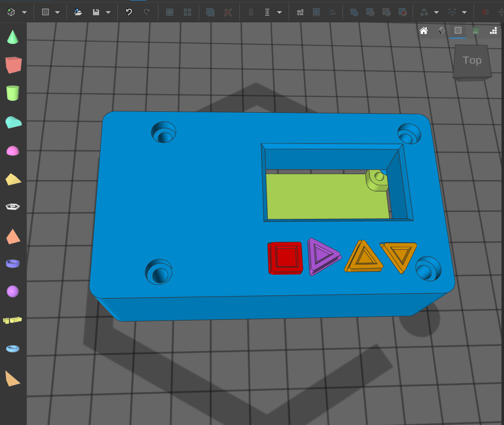This screenshot has width=504, height=425.
Task: Click the mesh nodes triangle icon
Action: [x=424, y=12]
